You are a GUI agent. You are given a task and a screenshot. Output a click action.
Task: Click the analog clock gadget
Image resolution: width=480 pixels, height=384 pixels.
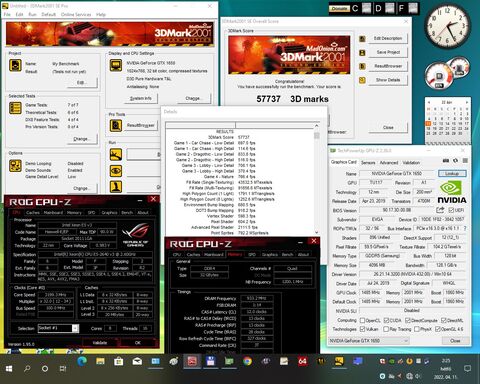pyautogui.click(x=447, y=26)
